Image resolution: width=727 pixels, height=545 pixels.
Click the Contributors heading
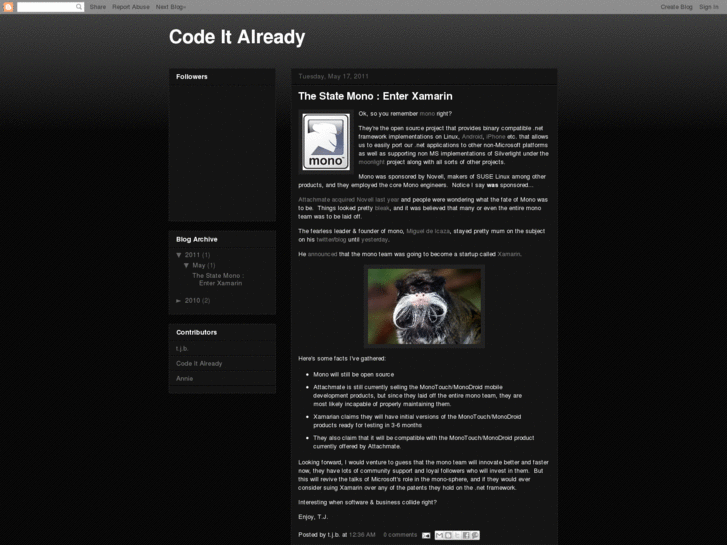tap(196, 333)
